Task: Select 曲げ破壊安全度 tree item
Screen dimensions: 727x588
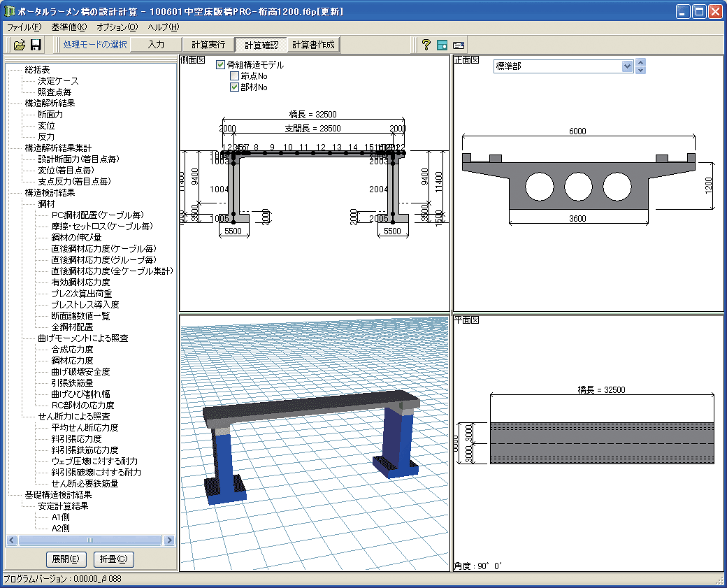Action: (x=80, y=371)
